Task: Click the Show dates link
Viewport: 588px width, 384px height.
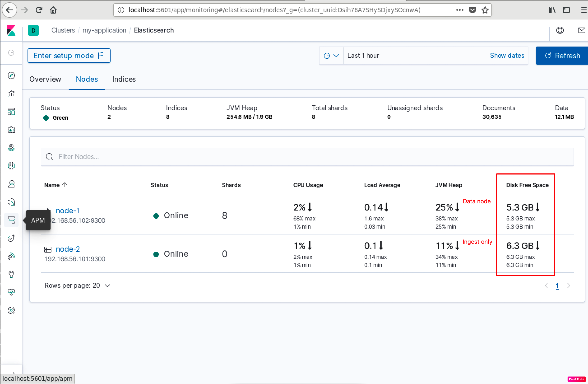Action: tap(507, 55)
